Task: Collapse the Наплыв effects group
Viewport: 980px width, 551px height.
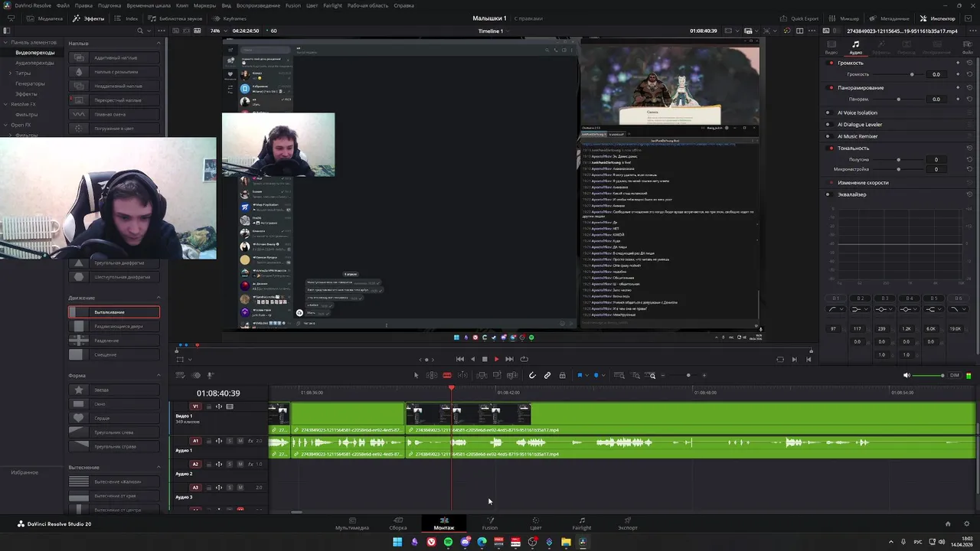Action: click(158, 44)
